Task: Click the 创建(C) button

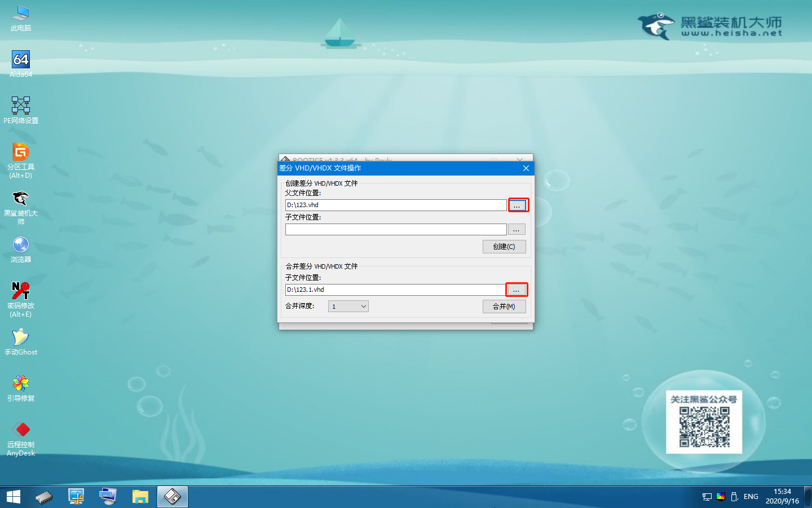Action: coord(504,247)
